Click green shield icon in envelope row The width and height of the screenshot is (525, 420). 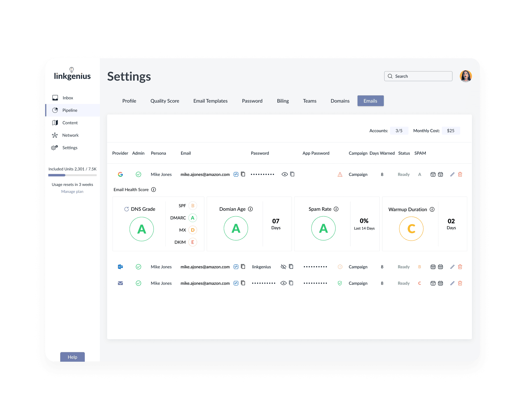(x=340, y=283)
